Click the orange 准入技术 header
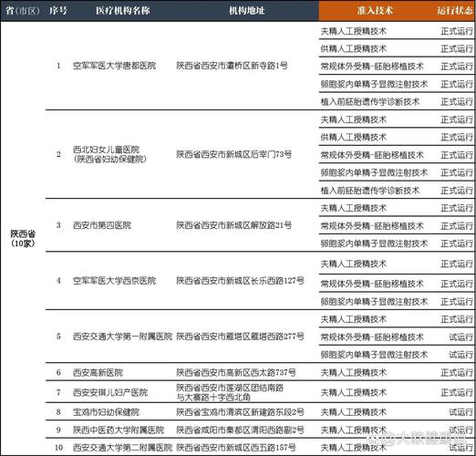Screen dimensions: 476x456 [x=375, y=11]
